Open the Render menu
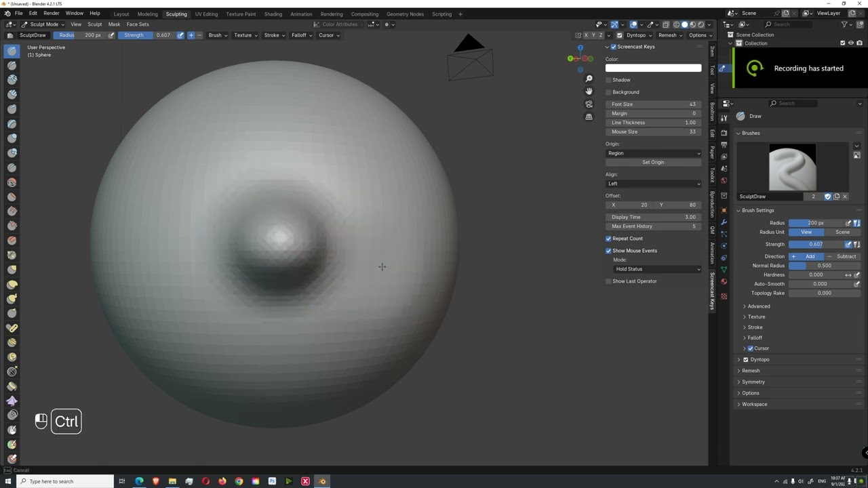 (52, 14)
